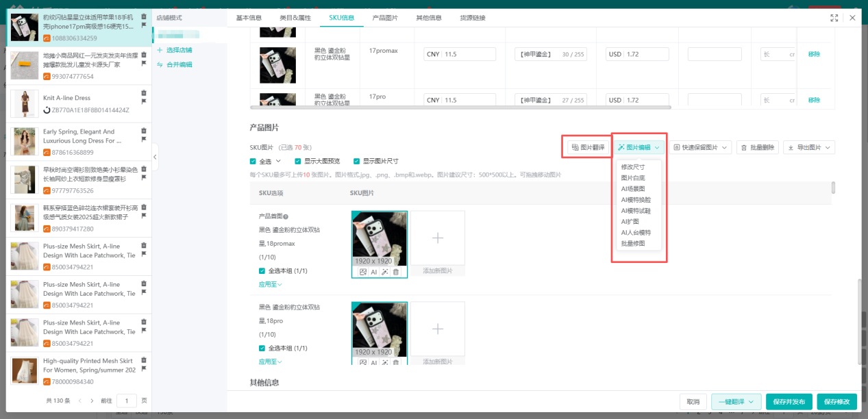The width and height of the screenshot is (868, 419).
Task: Click fullscreen expand icon in dialog header
Action: coord(834,18)
